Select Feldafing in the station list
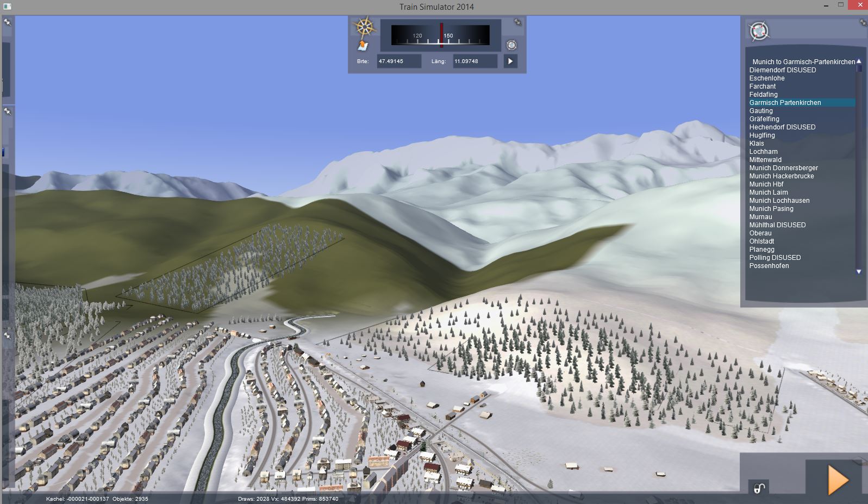This screenshot has width=868, height=504. (x=764, y=95)
